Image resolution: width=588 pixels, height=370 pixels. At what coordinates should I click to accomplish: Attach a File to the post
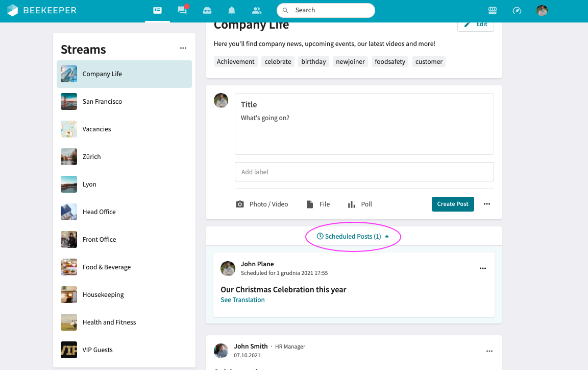(x=317, y=204)
